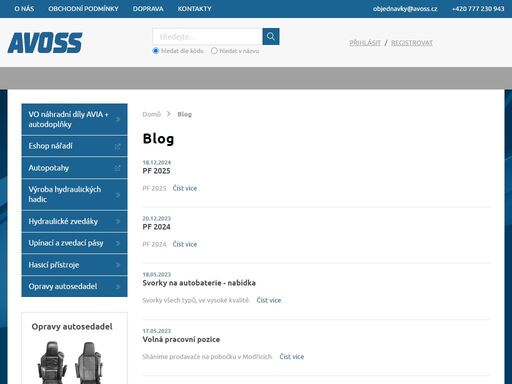The height and width of the screenshot is (384, 512).
Task: Click the AVOSS logo
Action: (45, 43)
